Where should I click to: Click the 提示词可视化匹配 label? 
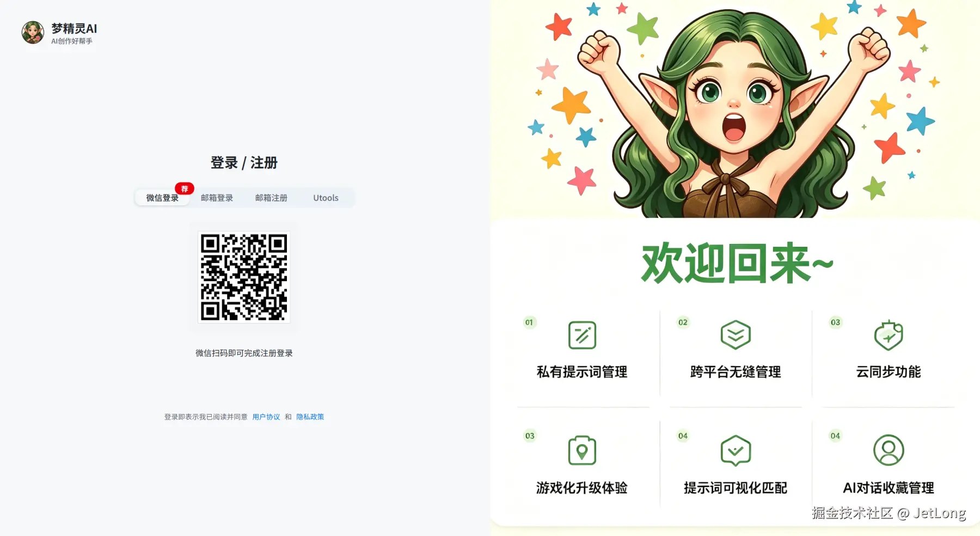click(x=736, y=488)
